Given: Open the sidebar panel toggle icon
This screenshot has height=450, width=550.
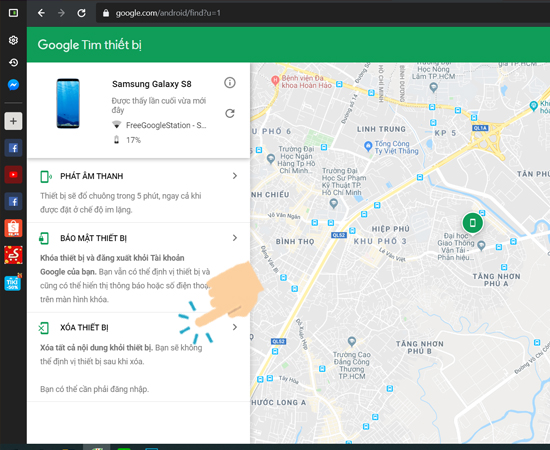Looking at the screenshot, I should coord(13,13).
